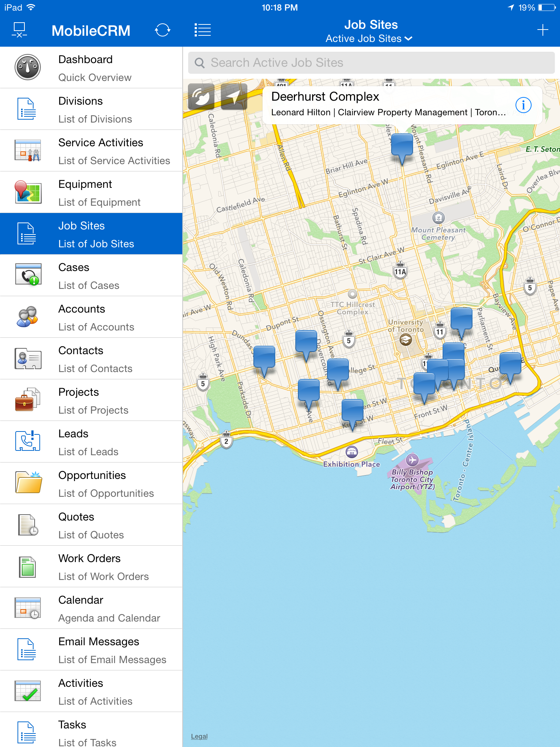Tap the Contacts card icon

(28, 358)
